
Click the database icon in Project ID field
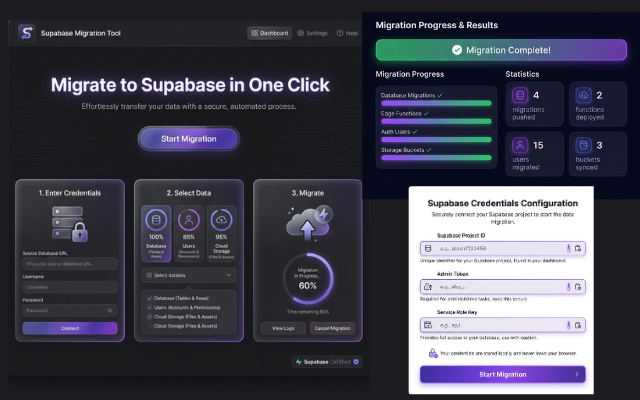point(428,248)
